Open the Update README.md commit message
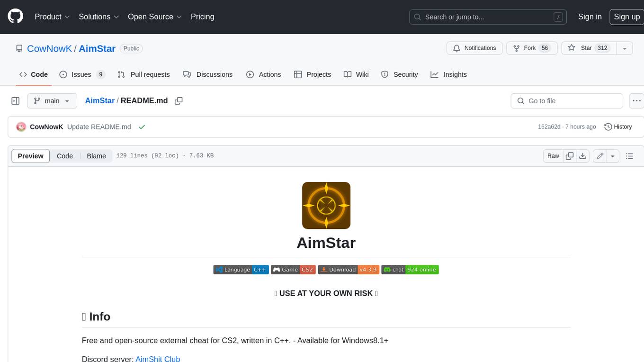The height and width of the screenshot is (362, 644). click(x=99, y=127)
